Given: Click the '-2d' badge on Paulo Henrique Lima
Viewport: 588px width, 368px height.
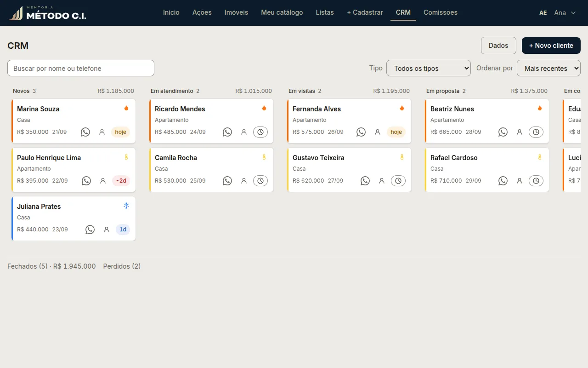Looking at the screenshot, I should (121, 181).
